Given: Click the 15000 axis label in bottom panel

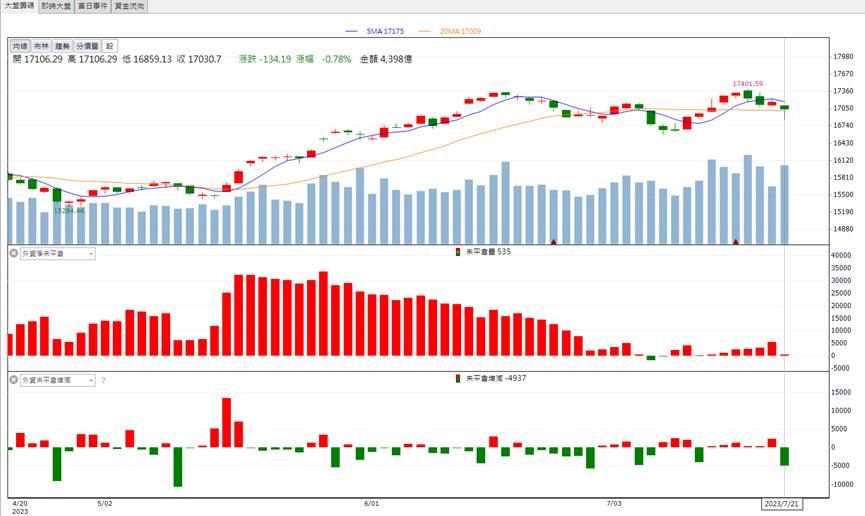Looking at the screenshot, I should tap(841, 392).
